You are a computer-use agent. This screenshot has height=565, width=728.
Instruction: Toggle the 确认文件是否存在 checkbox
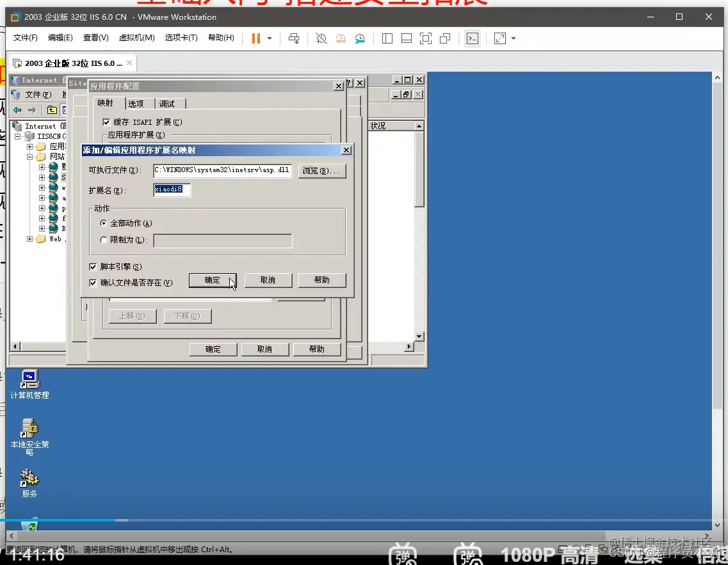coord(93,283)
